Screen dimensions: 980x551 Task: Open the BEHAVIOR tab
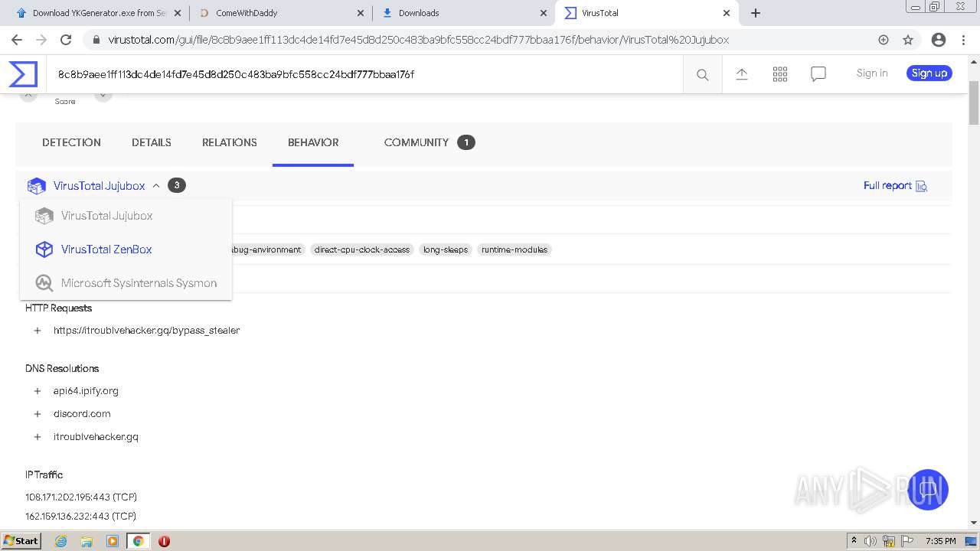(313, 142)
